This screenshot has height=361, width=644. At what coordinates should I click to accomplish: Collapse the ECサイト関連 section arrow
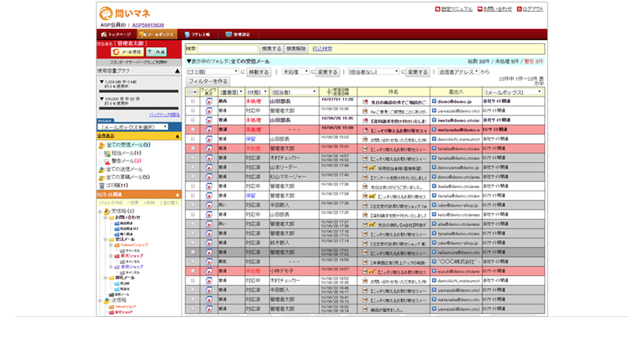177,195
